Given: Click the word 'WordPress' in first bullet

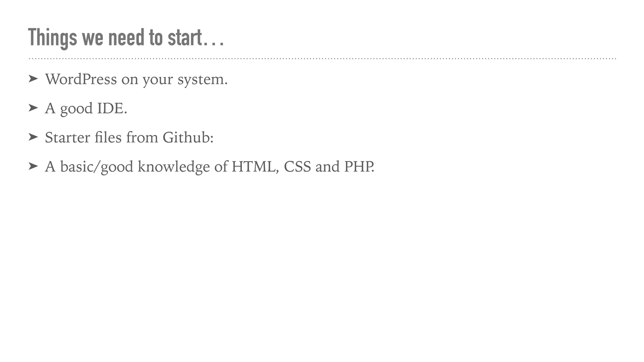Looking at the screenshot, I should pos(81,79).
